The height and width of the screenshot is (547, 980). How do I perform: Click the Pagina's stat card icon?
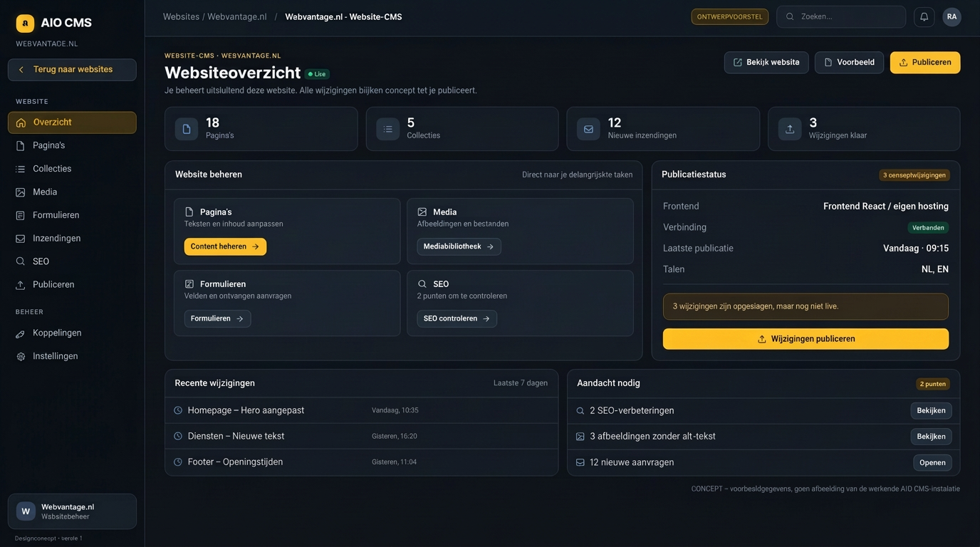(x=187, y=129)
